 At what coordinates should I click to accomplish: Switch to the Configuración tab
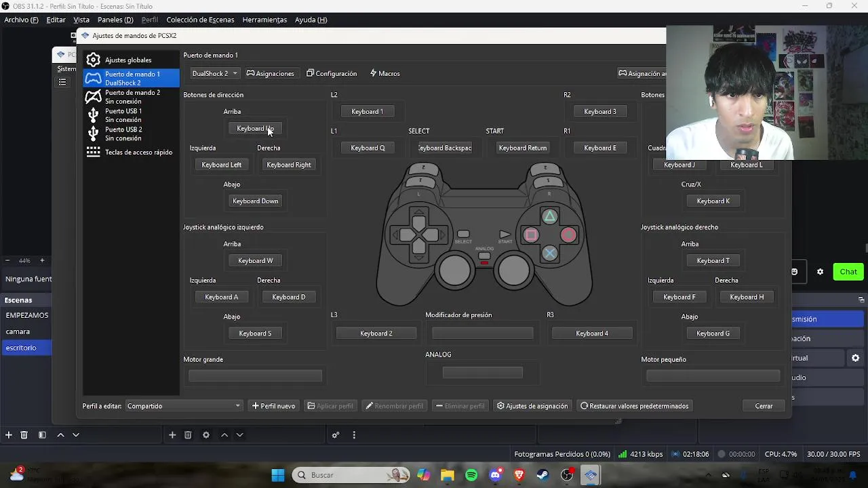click(332, 73)
